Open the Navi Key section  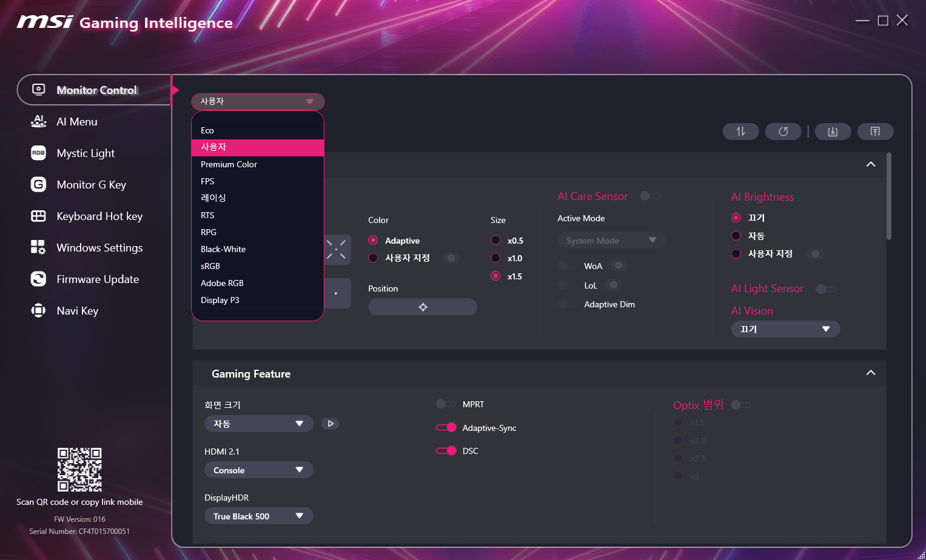(77, 311)
